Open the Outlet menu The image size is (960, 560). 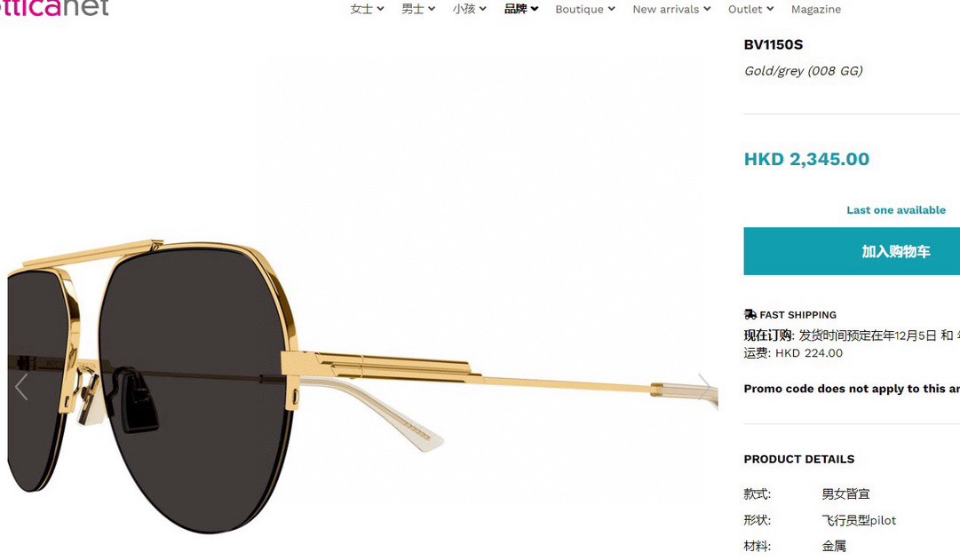(x=750, y=9)
